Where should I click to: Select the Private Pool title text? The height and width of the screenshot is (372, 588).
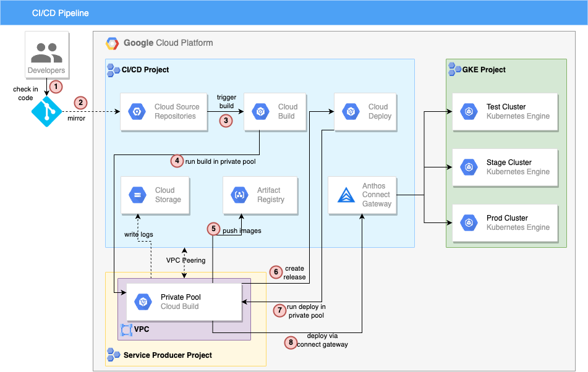[x=181, y=297]
